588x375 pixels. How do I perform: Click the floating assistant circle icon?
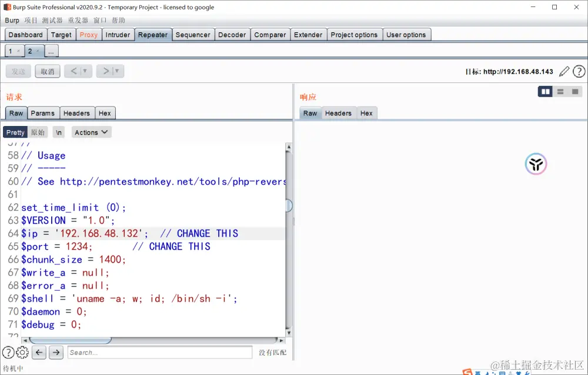[x=536, y=164]
